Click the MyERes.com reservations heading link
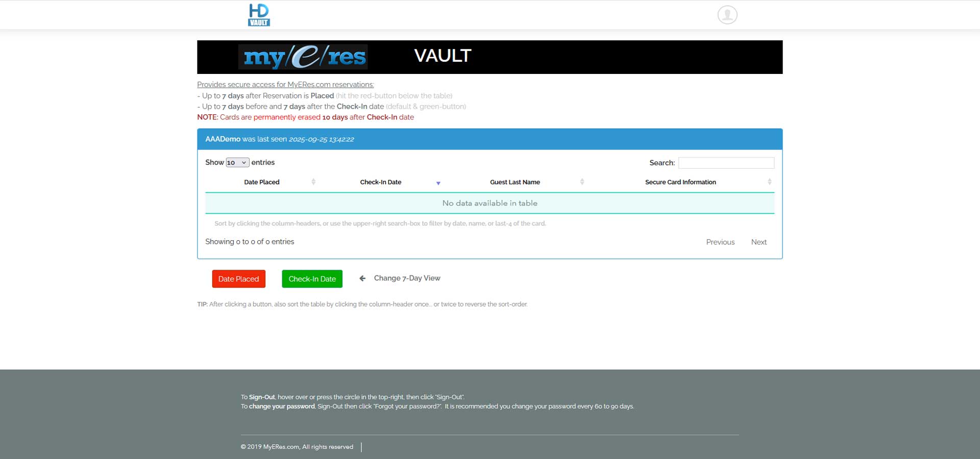This screenshot has width=980, height=459. coord(285,85)
